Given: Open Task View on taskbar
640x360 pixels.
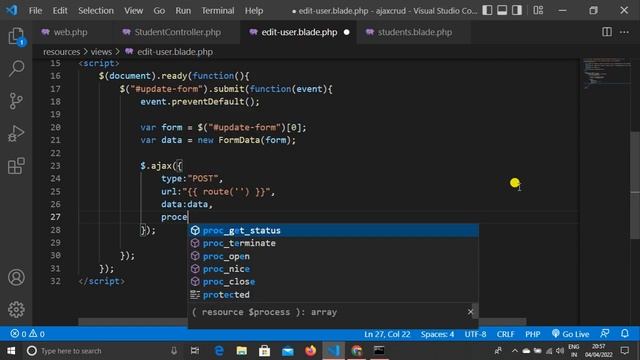Looking at the screenshot, I should coord(195,351).
